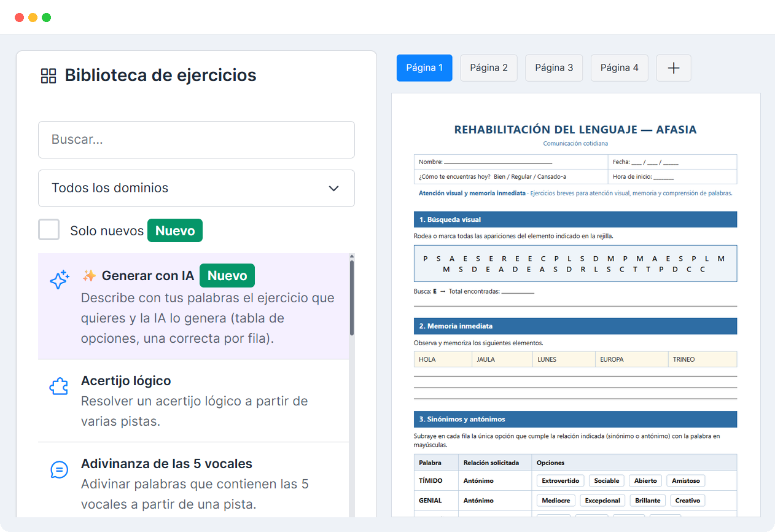This screenshot has width=775, height=532.
Task: Click the ¿Cómo te encuentras hoy? cell
Action: click(x=511, y=177)
